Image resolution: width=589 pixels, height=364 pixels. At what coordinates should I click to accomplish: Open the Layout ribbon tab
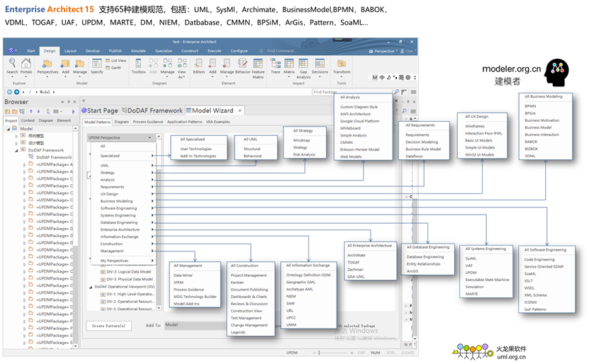pos(70,51)
